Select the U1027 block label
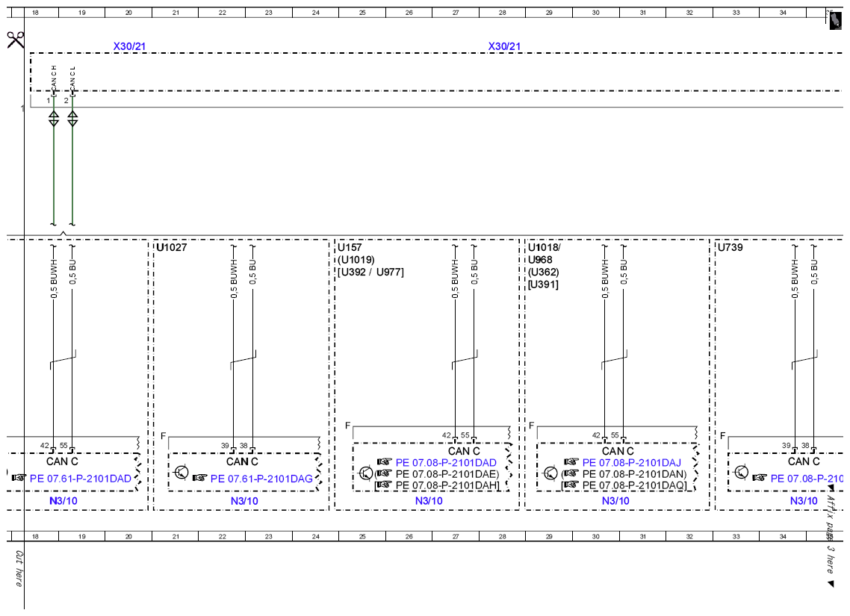 tap(172, 248)
